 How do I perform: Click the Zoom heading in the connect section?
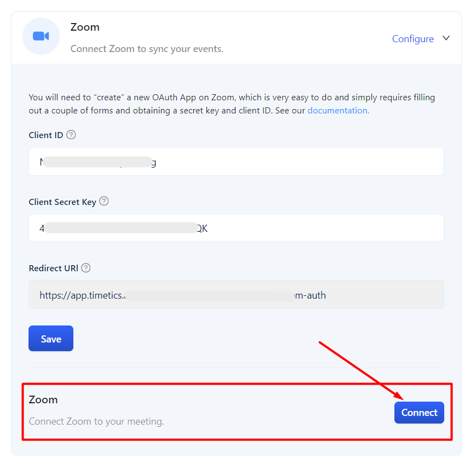43,399
